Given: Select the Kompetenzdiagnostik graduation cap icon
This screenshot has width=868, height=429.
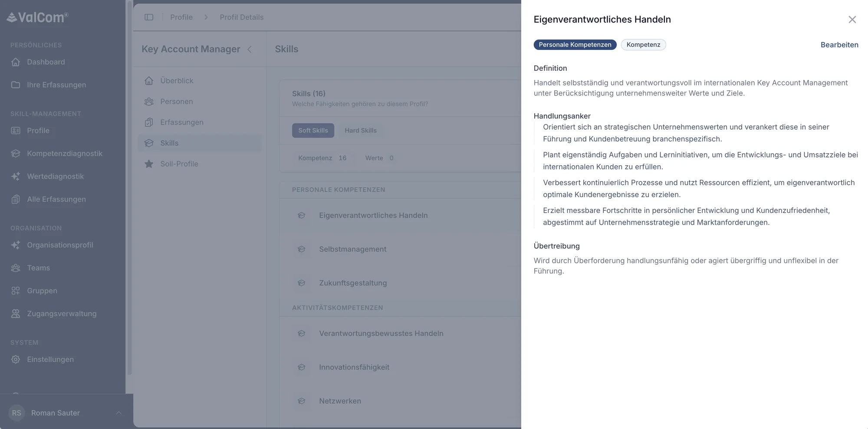Looking at the screenshot, I should [x=16, y=154].
